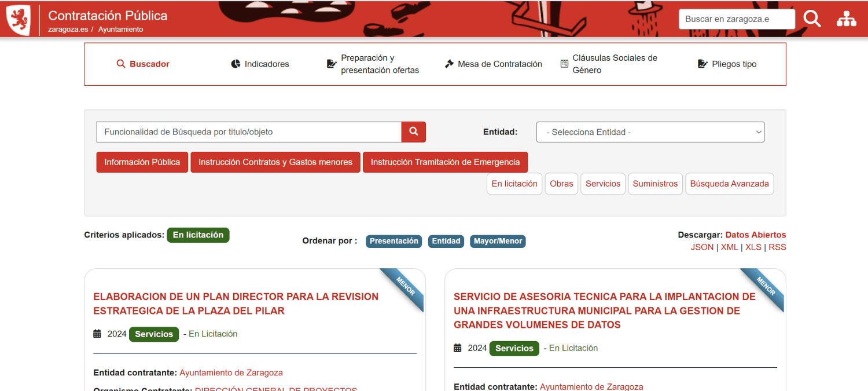Click the calendar icon in the first contract card
The height and width of the screenshot is (391, 868).
(x=97, y=334)
